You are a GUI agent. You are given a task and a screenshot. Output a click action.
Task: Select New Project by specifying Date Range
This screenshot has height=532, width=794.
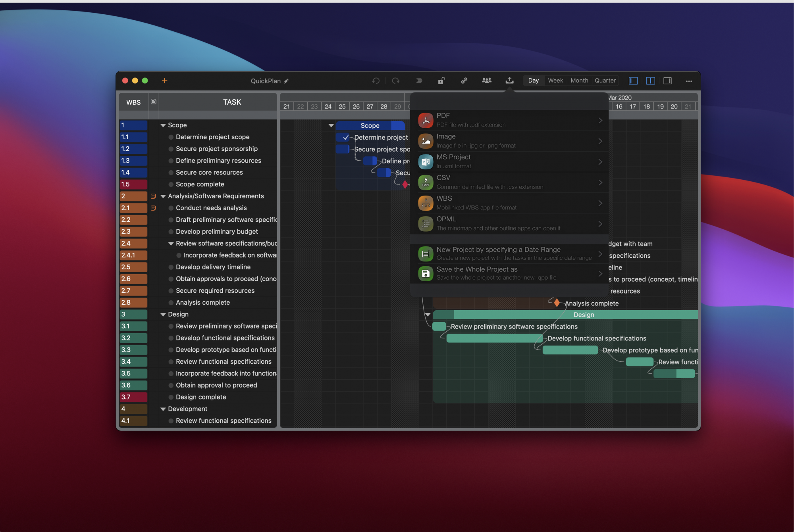(x=509, y=252)
